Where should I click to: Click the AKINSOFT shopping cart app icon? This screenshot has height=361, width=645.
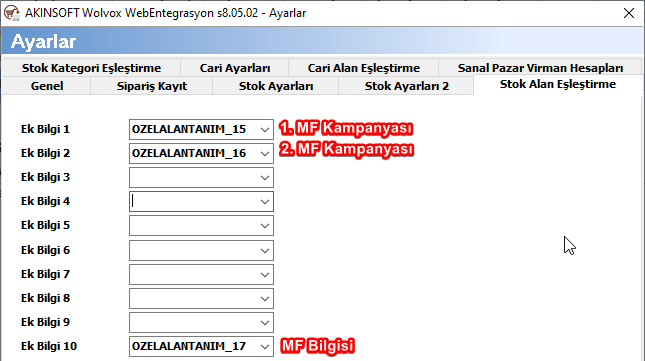coord(12,13)
